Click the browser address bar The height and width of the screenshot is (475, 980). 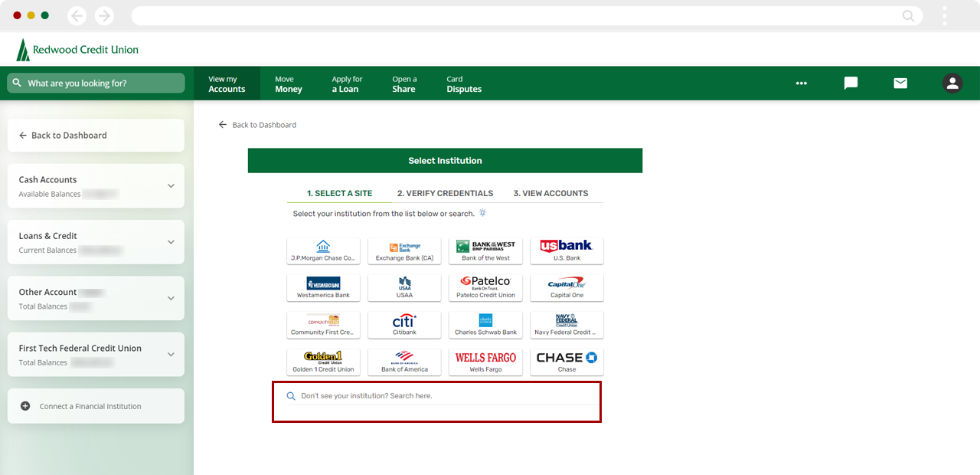pyautogui.click(x=526, y=15)
